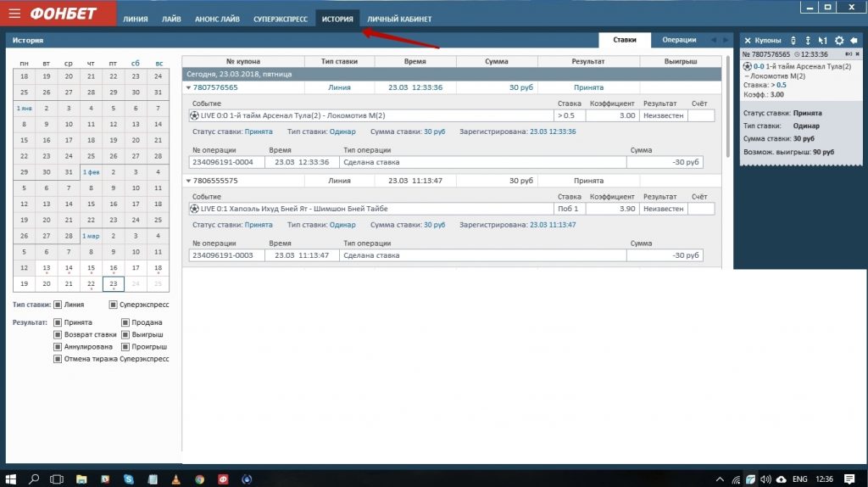Image resolution: width=868 pixels, height=487 pixels.
Task: Open Windows Start menu
Action: coord(10,479)
